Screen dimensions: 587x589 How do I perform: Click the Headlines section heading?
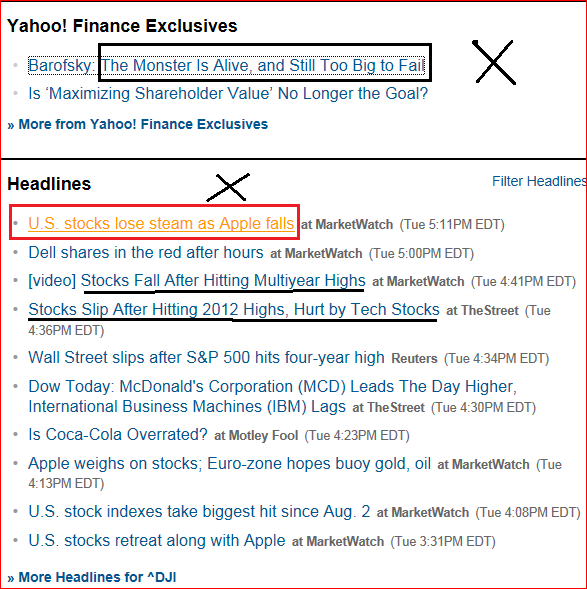49,184
